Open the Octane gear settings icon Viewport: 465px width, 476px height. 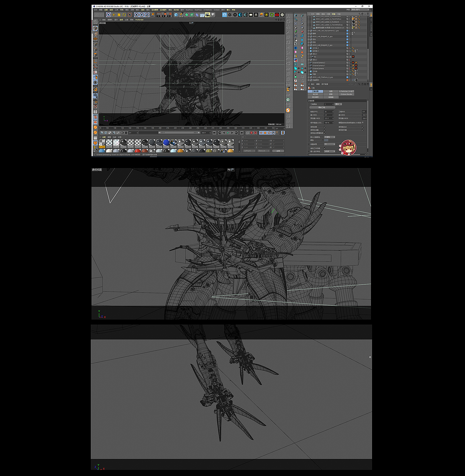(x=235, y=15)
